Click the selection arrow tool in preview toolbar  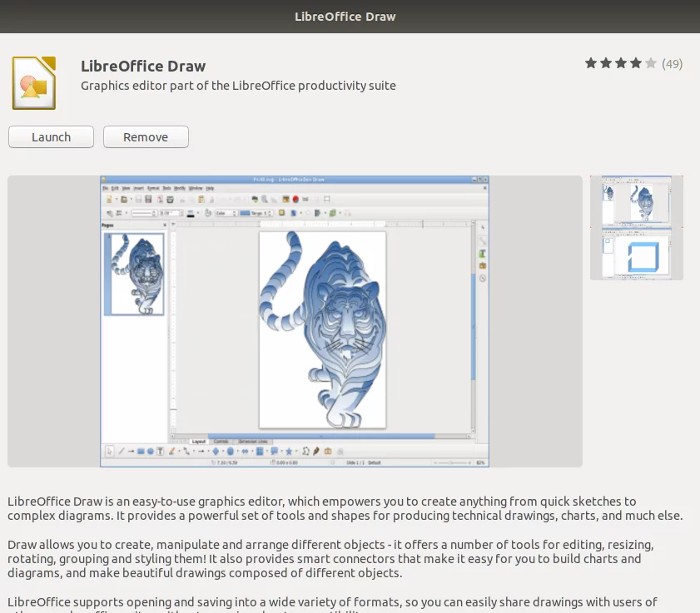109,452
